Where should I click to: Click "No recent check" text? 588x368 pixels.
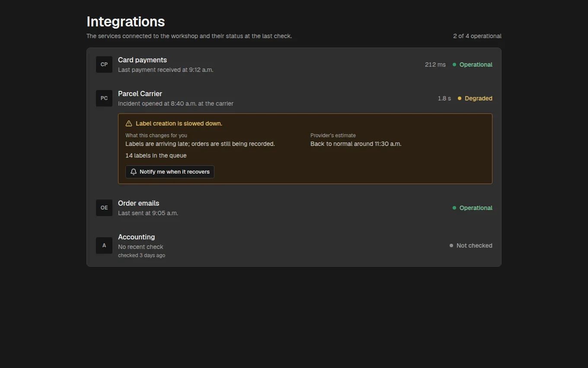point(141,247)
